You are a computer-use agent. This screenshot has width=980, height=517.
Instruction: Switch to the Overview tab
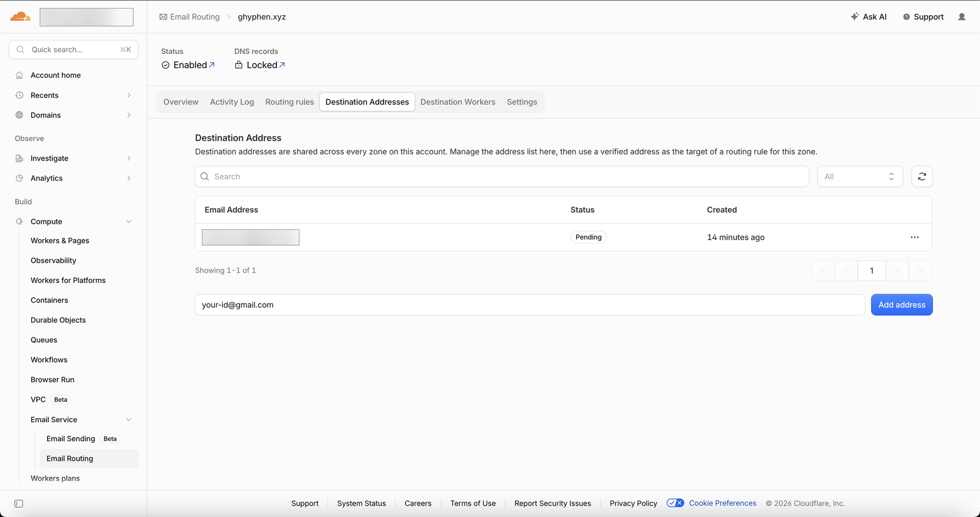181,102
